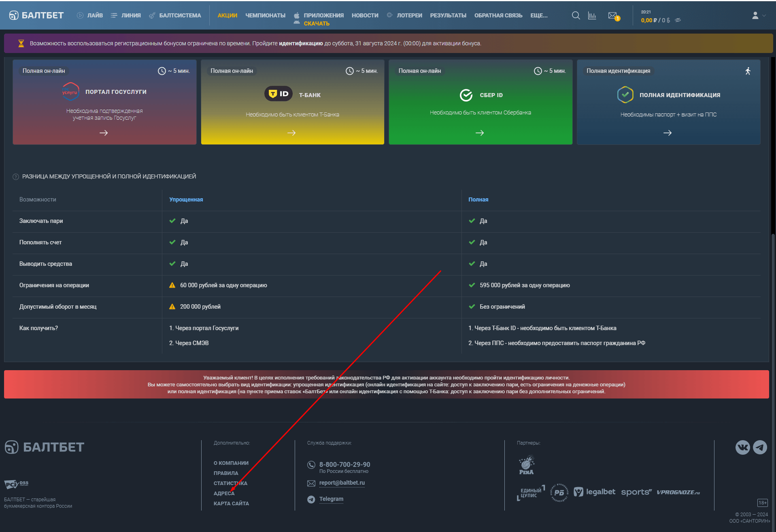Click the question icon beside Разница heading
This screenshot has height=532, width=776.
click(16, 177)
